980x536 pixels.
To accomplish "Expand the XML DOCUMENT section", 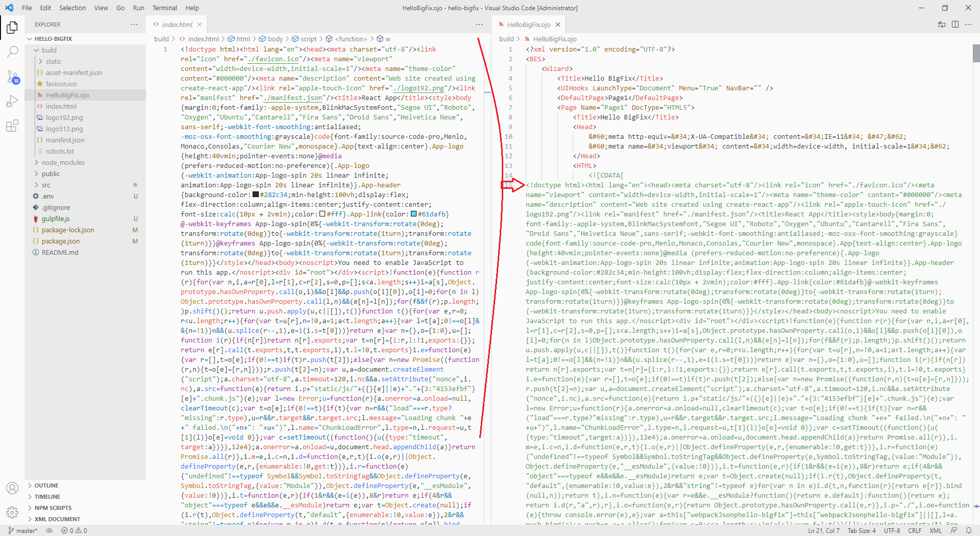I will pos(85,519).
